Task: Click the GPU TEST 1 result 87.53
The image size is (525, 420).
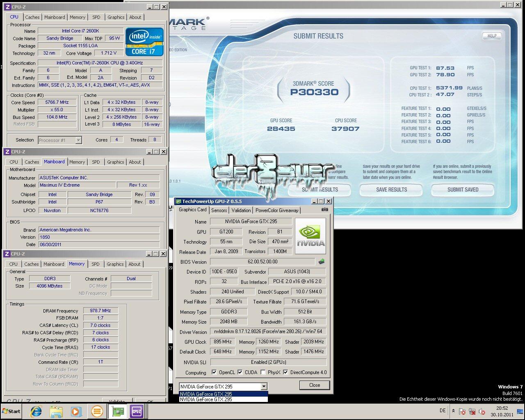Action: click(445, 68)
